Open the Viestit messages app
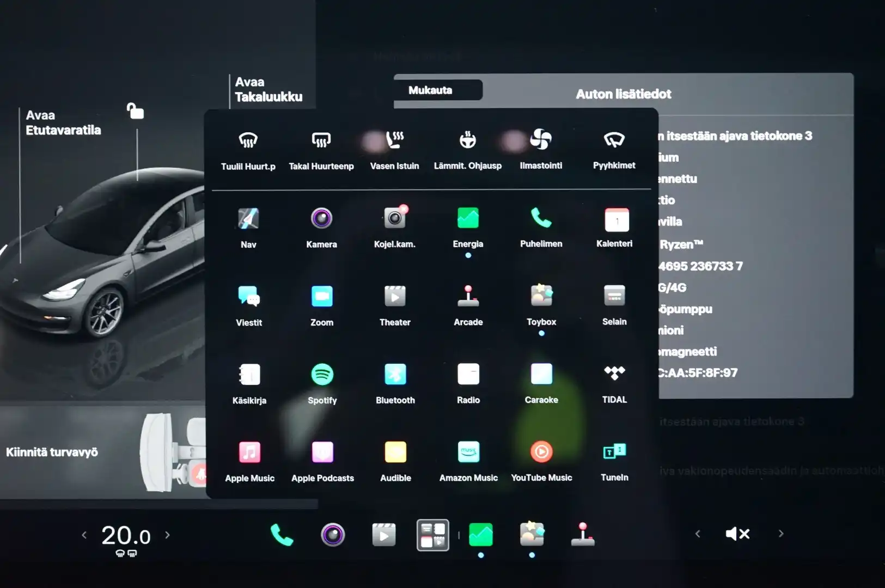 [249, 306]
